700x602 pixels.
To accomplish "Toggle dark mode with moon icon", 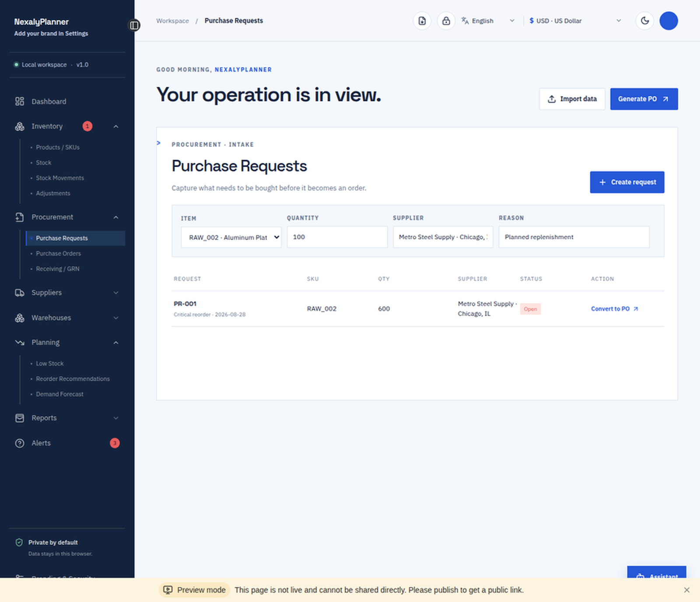I will (645, 21).
